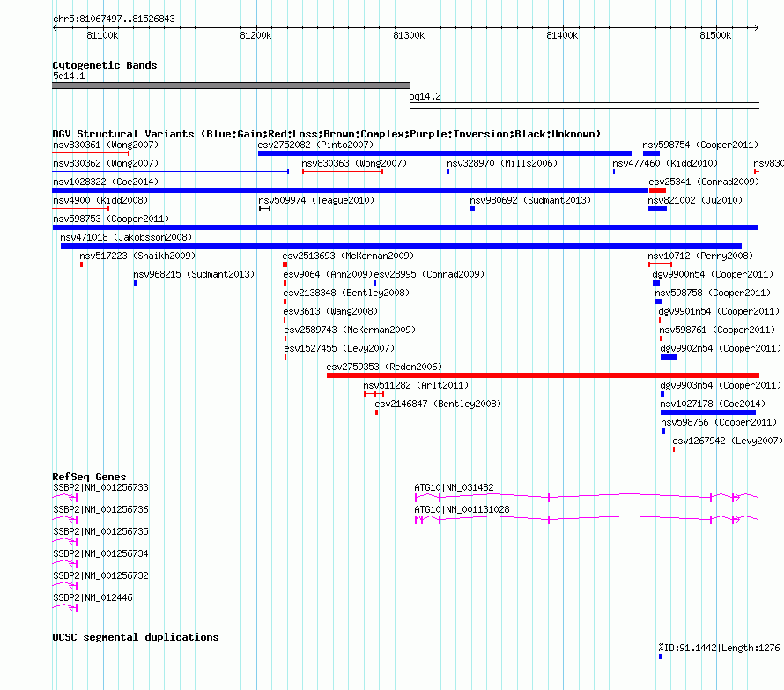Open variant nsv10712 (Perry2008)
Screen dimensions: 784x690
(700, 256)
